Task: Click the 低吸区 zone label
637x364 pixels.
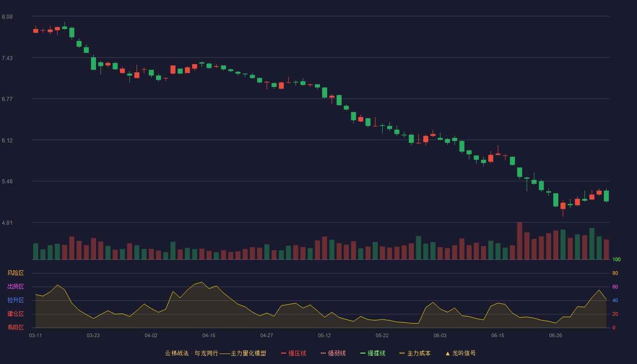Action: pos(15,327)
